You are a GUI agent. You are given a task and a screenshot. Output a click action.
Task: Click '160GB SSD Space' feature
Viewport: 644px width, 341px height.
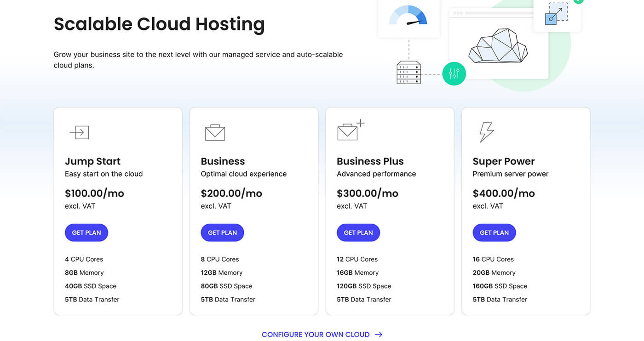coord(500,286)
